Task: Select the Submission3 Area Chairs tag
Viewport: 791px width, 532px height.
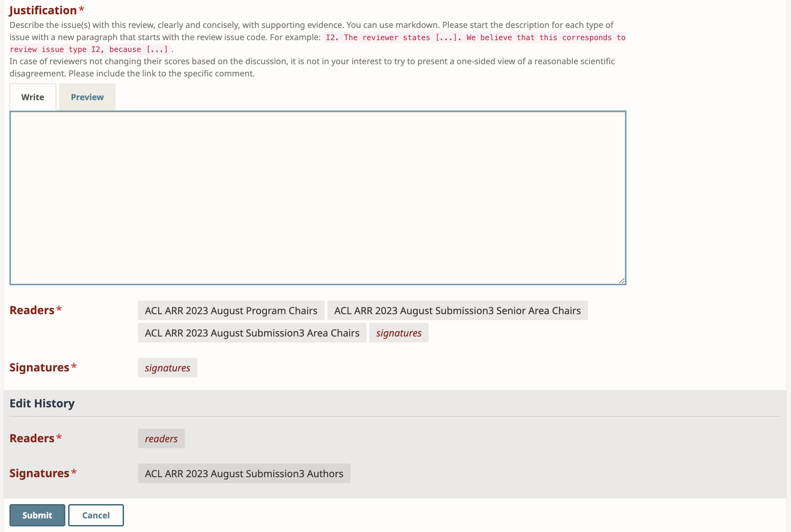Action: (x=252, y=333)
